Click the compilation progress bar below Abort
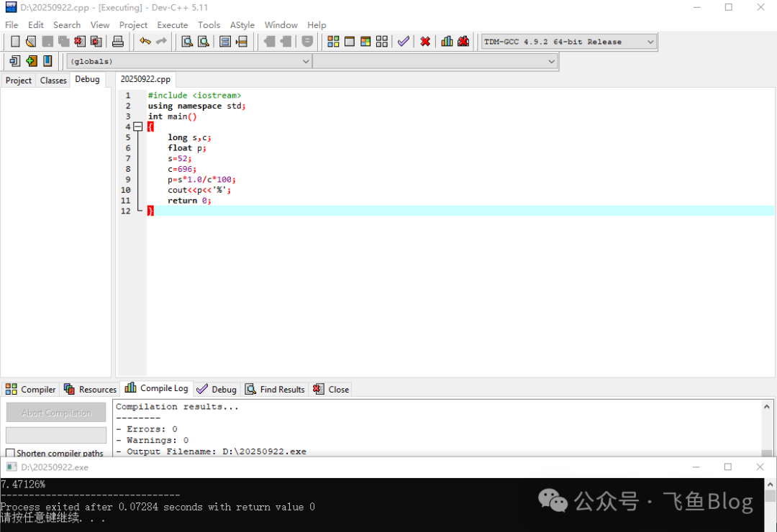This screenshot has height=532, width=777. (56, 436)
